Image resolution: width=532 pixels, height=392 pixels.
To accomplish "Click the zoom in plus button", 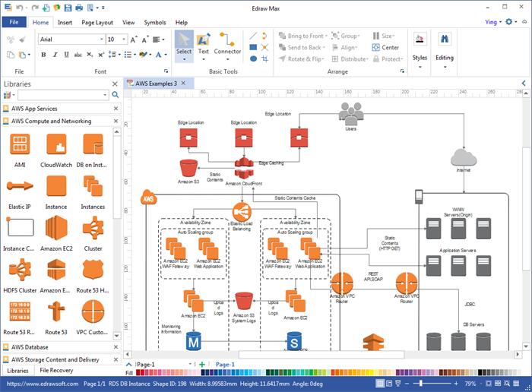I will coord(456,384).
